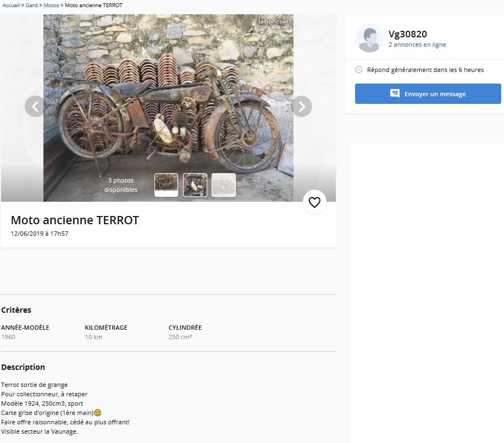Screen dimensions: 504x443
Task: Select the first photo thumbnail
Action: (x=166, y=185)
